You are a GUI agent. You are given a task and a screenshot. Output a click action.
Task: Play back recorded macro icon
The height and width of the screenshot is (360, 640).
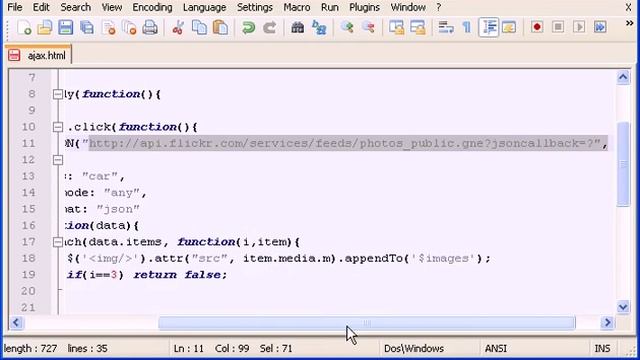(579, 27)
